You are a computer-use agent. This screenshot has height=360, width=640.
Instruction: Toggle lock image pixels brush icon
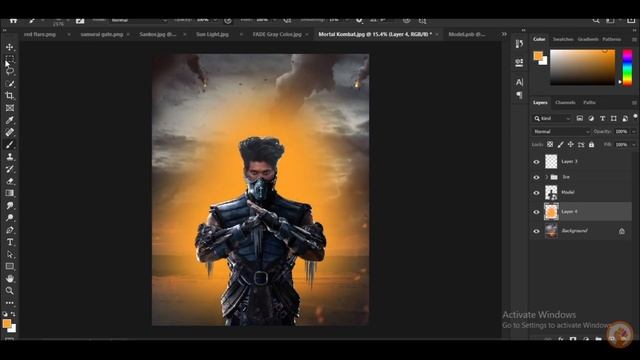[x=560, y=144]
